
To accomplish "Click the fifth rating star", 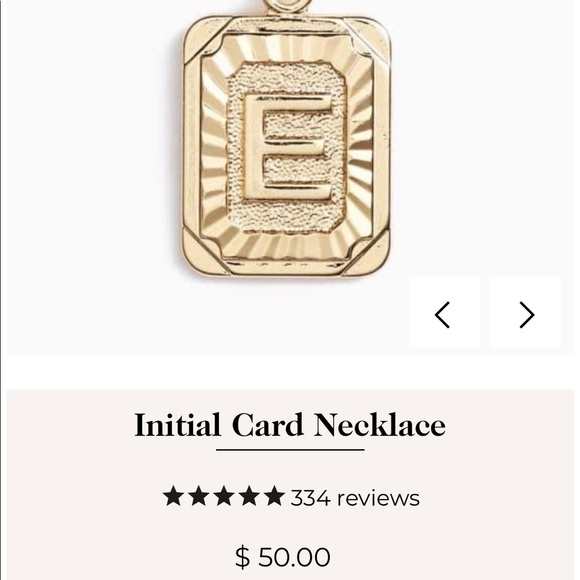I will [274, 496].
